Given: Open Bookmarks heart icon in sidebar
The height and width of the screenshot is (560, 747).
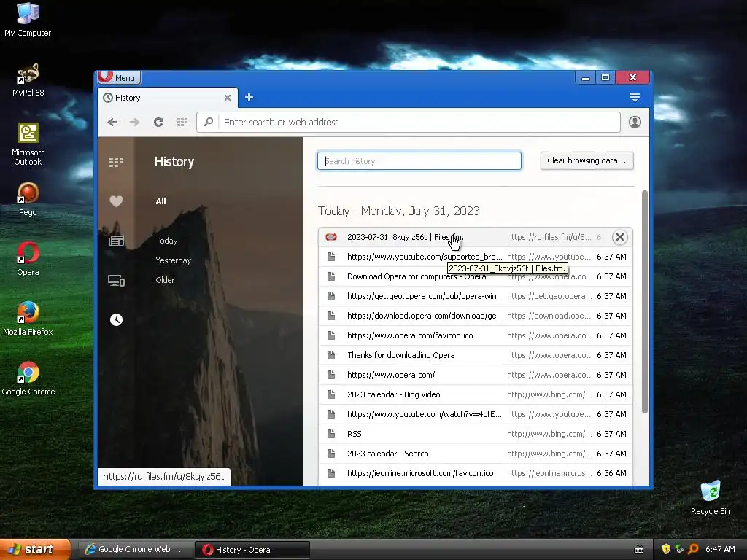Looking at the screenshot, I should (116, 201).
